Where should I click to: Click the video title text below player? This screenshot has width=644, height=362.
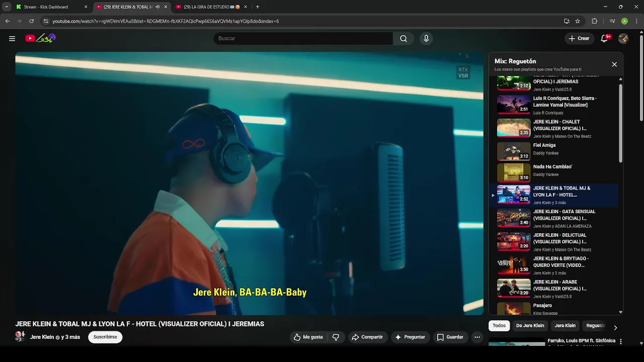click(140, 324)
